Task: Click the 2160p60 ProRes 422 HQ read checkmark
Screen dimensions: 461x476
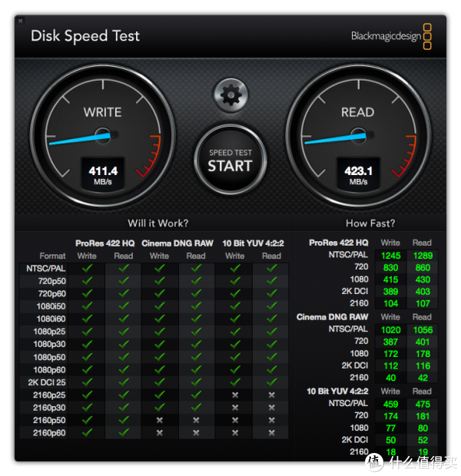Action: coord(124,432)
